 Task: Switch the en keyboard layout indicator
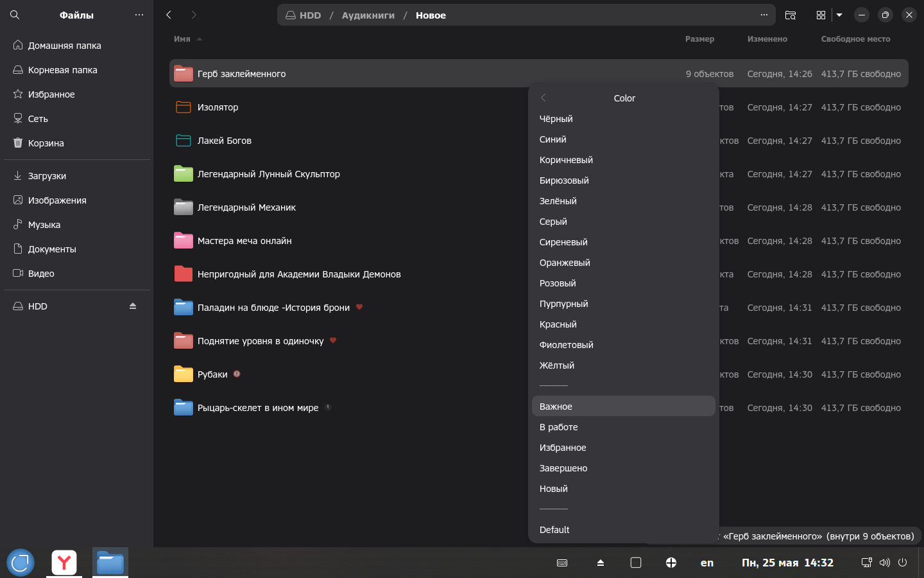707,563
